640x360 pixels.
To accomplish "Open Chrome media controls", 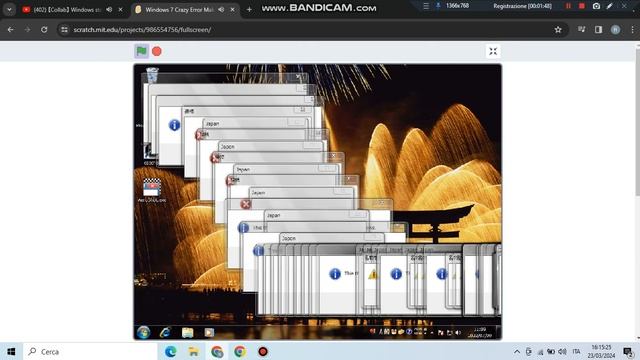I will (582, 29).
